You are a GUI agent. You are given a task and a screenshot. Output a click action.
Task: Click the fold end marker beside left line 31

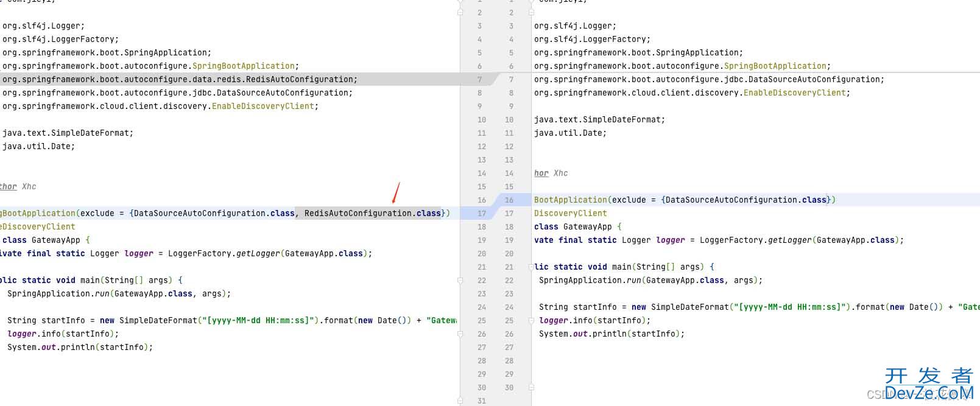point(460,401)
